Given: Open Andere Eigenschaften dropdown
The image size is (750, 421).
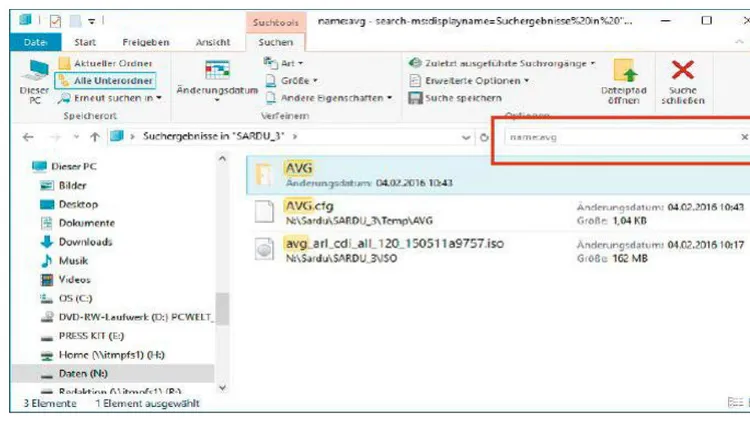Looking at the screenshot, I should (x=329, y=98).
